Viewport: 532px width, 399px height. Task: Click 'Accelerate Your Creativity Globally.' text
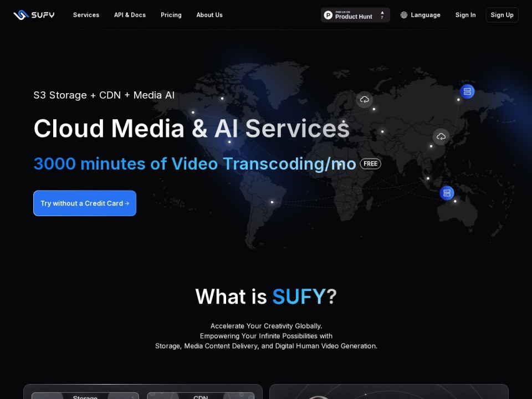tap(266, 326)
